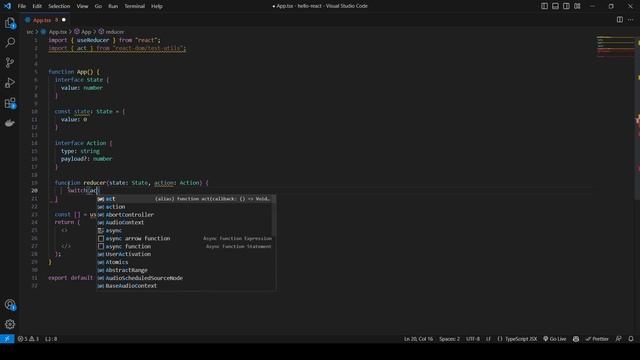Open the Source Control view

[x=10, y=62]
